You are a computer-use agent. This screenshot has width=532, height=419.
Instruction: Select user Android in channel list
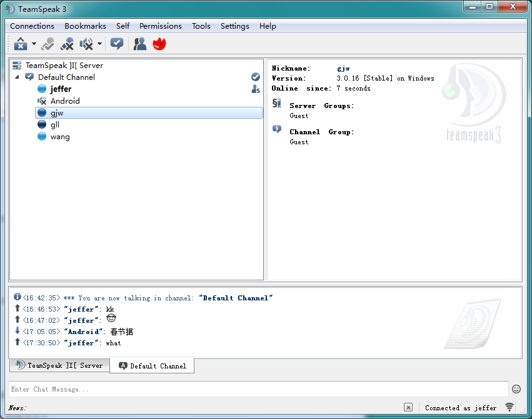[x=65, y=101]
